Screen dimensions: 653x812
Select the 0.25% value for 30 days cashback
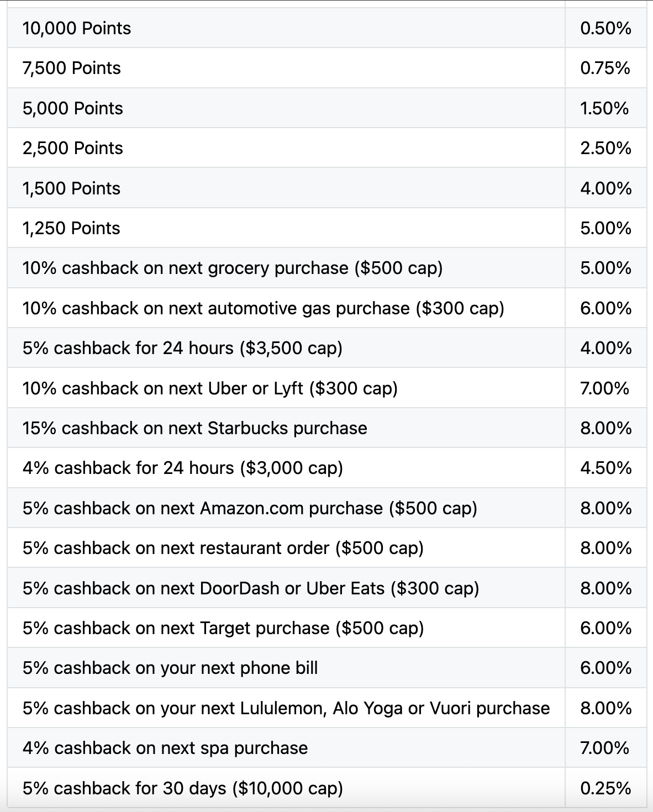coord(605,788)
